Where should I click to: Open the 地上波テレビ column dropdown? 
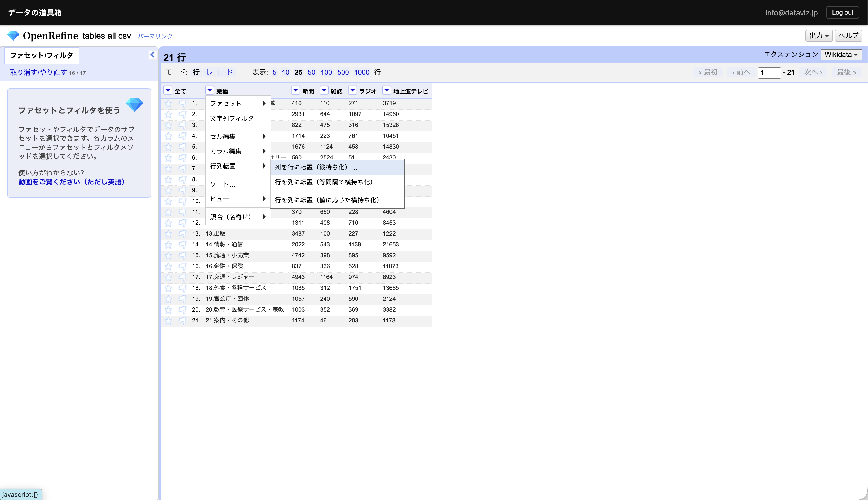(387, 90)
